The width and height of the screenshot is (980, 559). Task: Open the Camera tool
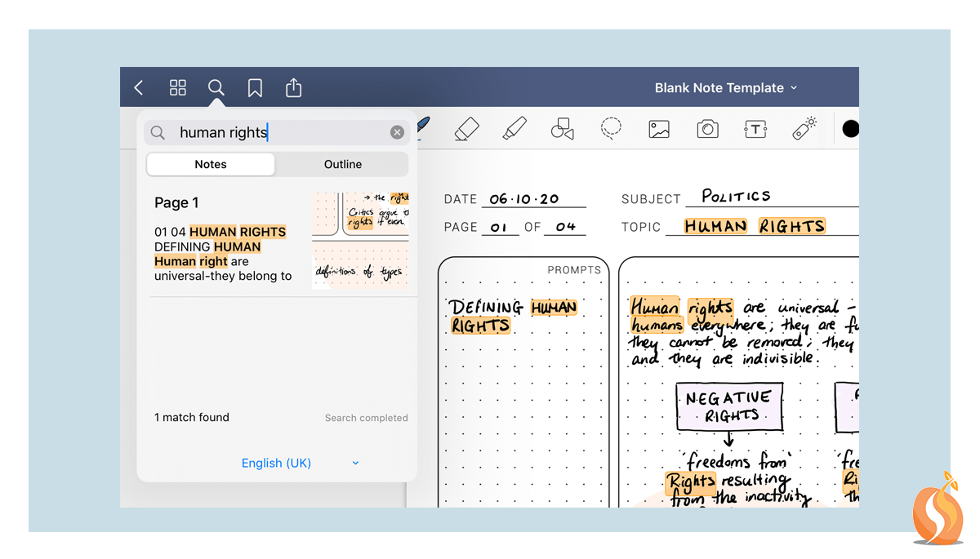pos(706,128)
